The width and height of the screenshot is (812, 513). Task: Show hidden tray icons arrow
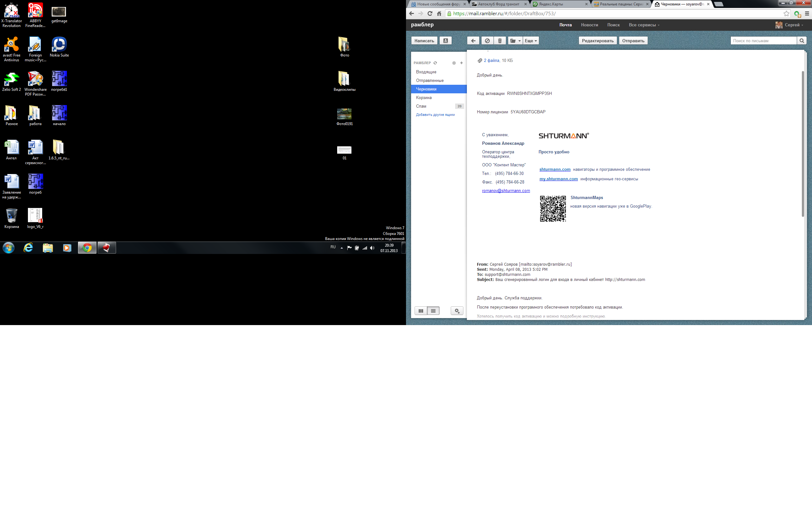click(342, 248)
